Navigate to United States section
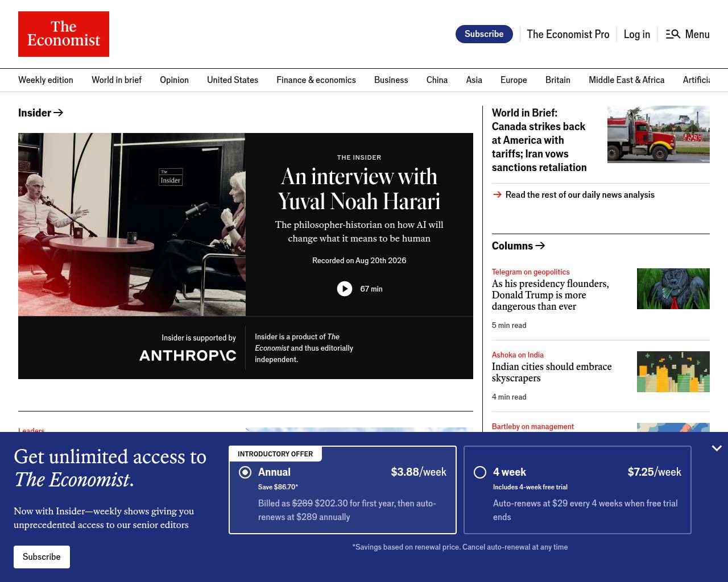 [233, 80]
